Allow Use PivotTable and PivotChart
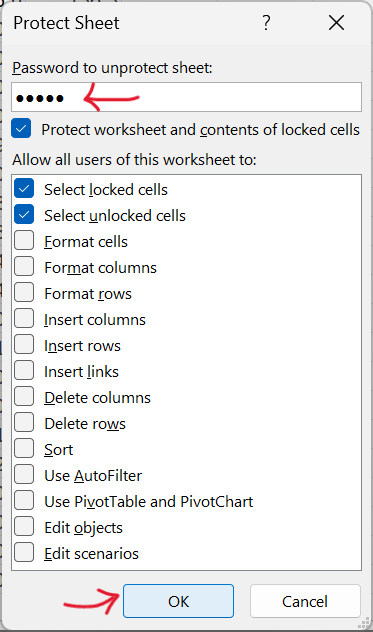373x632 pixels. tap(24, 501)
